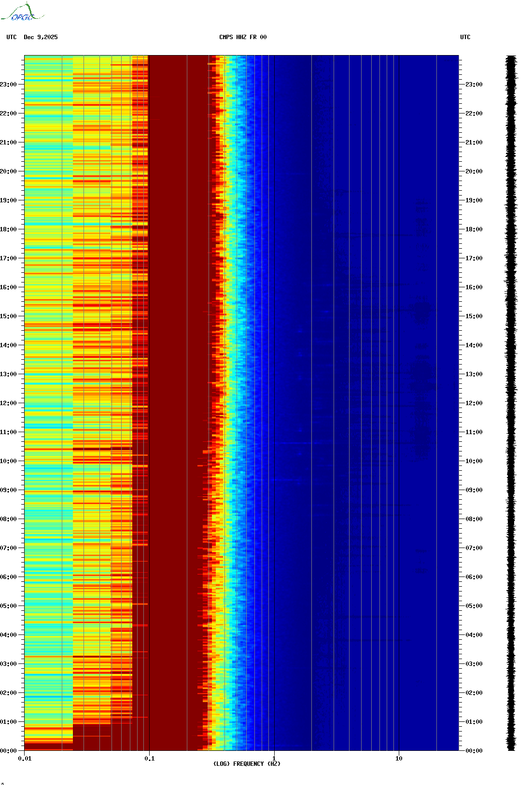532x789 pixels.
Task: Click the Dec 9,2025 date label
Action: point(41,37)
